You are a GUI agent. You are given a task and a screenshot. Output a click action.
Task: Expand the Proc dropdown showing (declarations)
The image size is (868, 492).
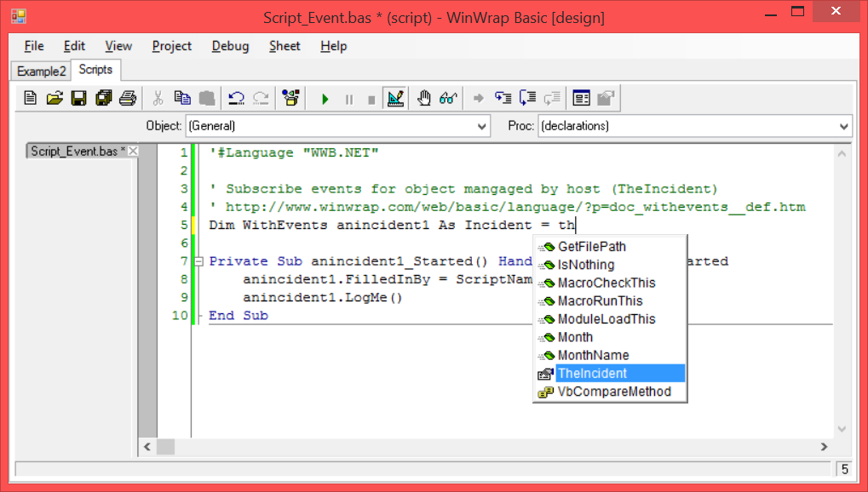point(843,126)
